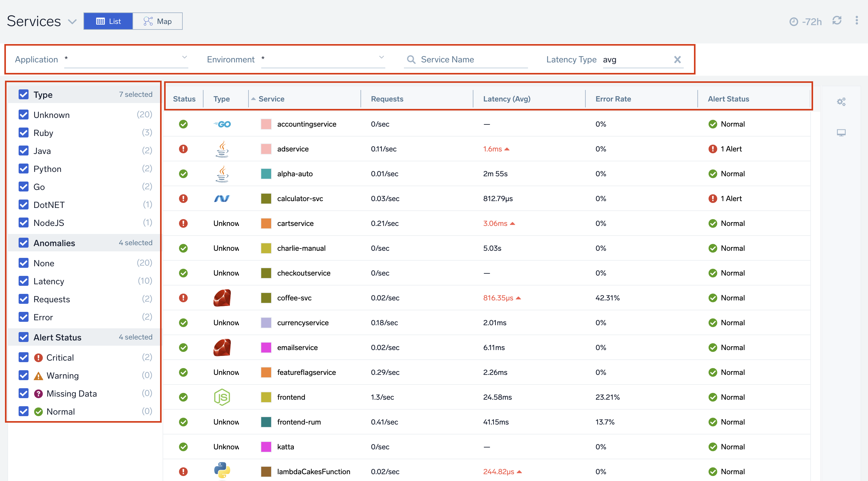Image resolution: width=868 pixels, height=481 pixels.
Task: Open the frontend service details
Action: (x=291, y=397)
